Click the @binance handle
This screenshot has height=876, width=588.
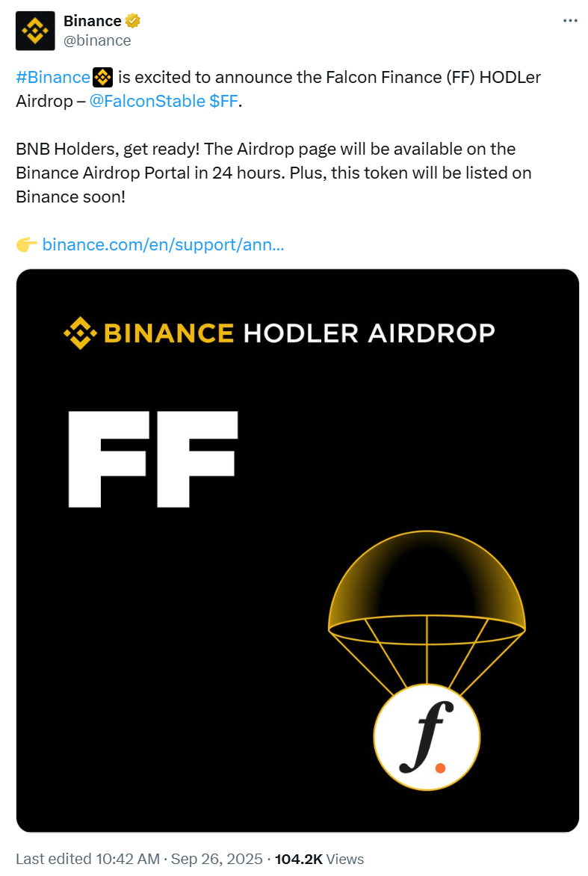(x=97, y=40)
